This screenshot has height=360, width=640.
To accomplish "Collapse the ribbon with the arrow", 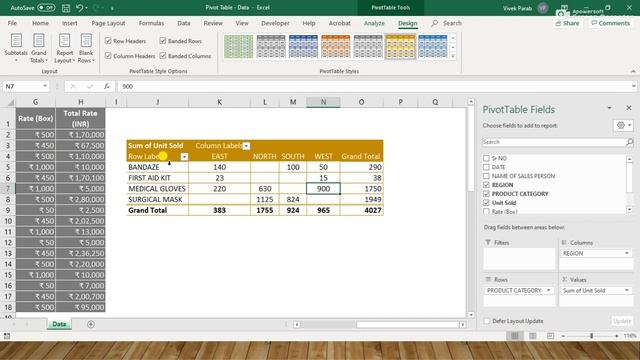I will 633,71.
